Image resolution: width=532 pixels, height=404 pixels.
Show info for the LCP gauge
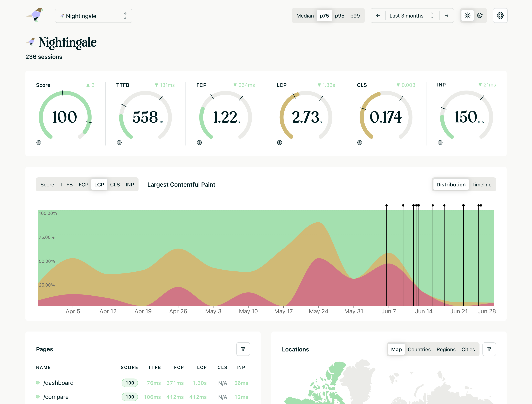coord(279,143)
